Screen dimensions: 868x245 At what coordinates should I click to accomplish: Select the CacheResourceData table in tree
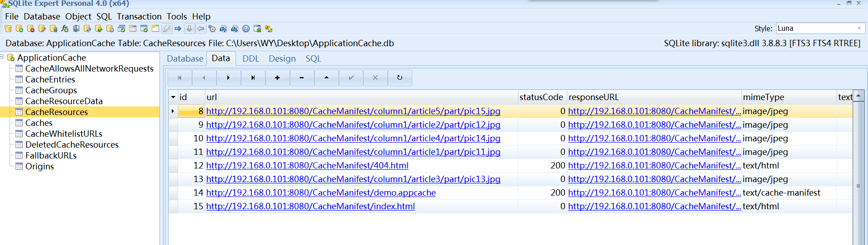coord(64,101)
